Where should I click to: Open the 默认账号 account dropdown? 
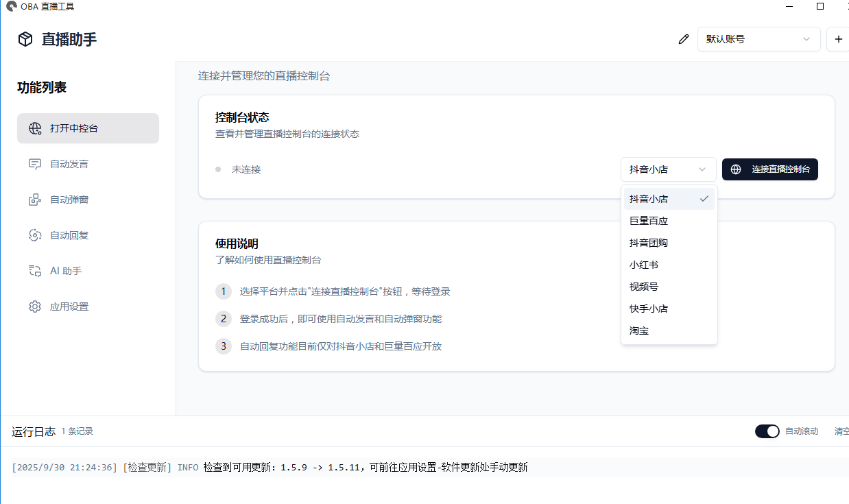click(x=759, y=39)
